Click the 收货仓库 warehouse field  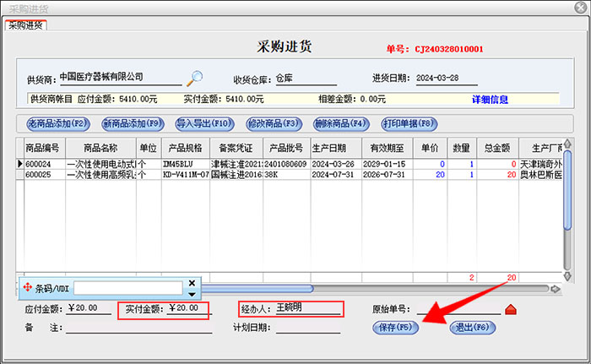(306, 79)
